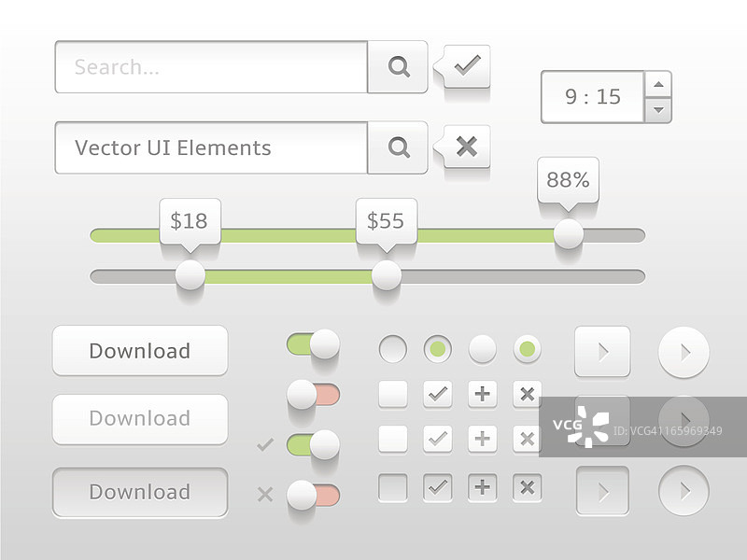Click into the Search... text field

click(x=211, y=67)
